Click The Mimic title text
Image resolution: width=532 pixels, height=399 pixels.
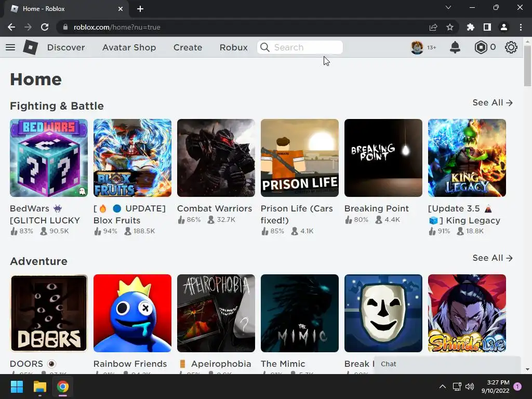[283, 364]
